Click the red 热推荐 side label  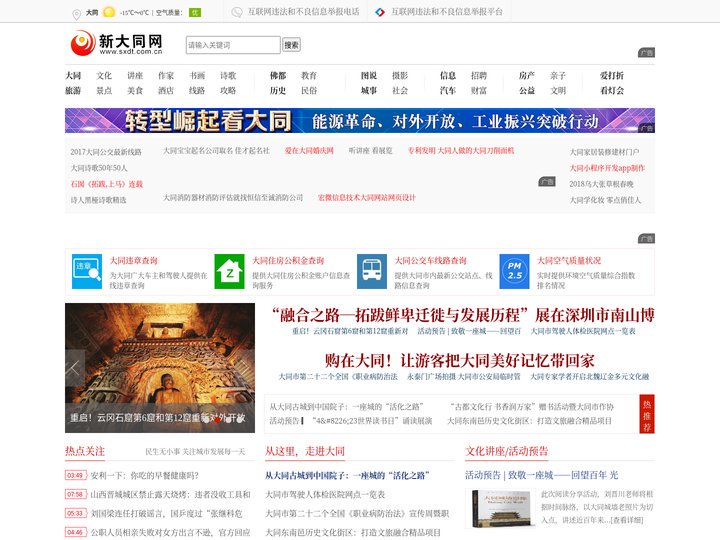[x=647, y=414]
